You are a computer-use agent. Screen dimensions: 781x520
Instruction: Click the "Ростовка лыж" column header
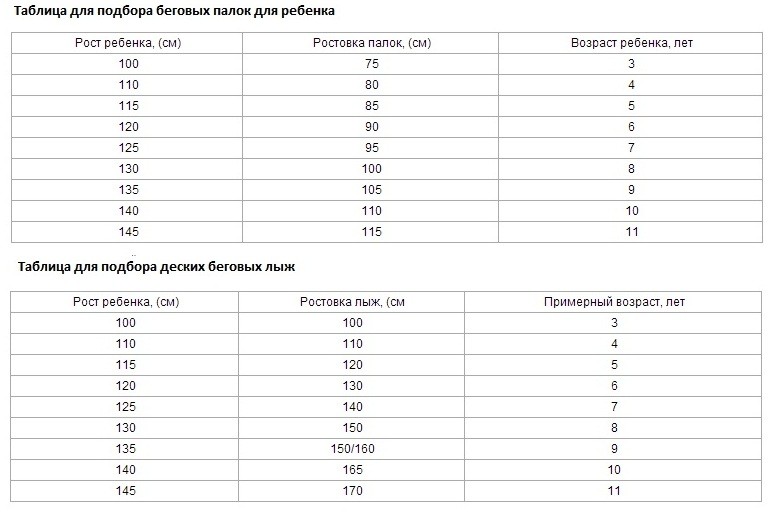click(353, 301)
